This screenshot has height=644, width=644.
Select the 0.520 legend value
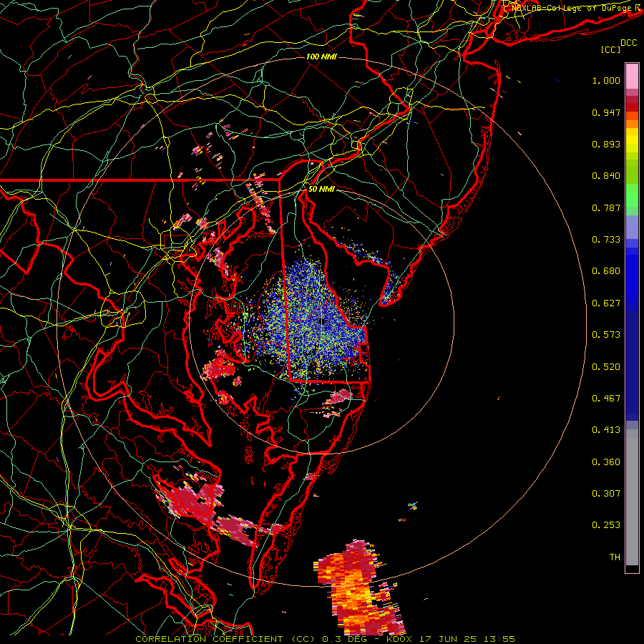(606, 367)
